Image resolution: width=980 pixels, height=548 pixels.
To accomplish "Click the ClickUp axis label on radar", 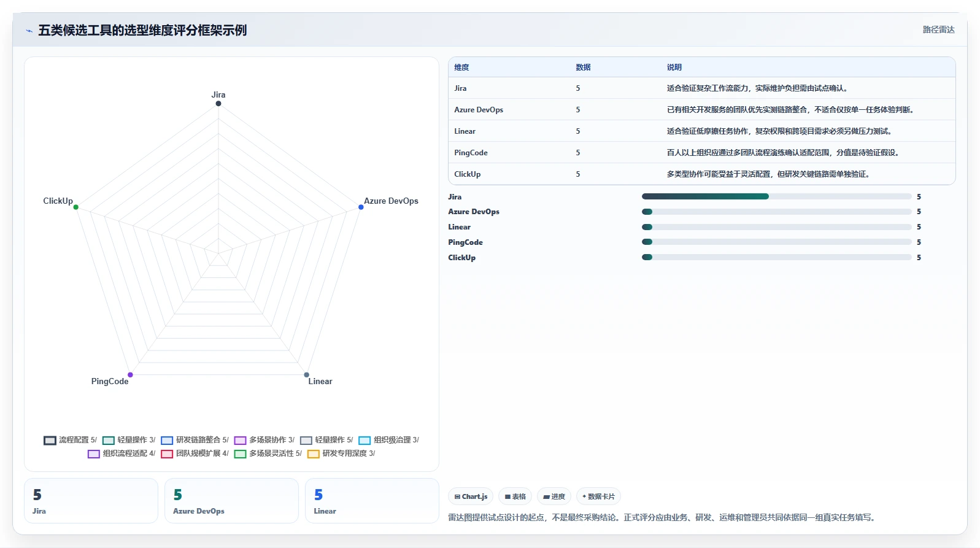I will click(x=58, y=201).
